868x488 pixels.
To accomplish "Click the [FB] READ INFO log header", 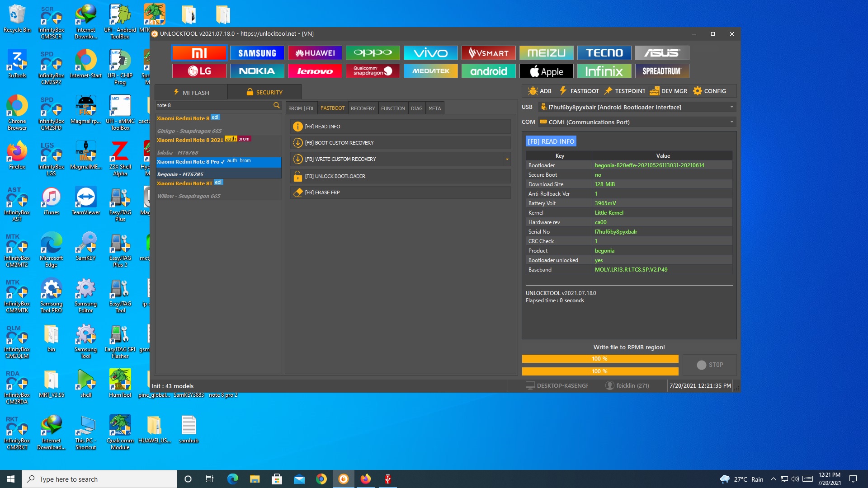I will [551, 141].
